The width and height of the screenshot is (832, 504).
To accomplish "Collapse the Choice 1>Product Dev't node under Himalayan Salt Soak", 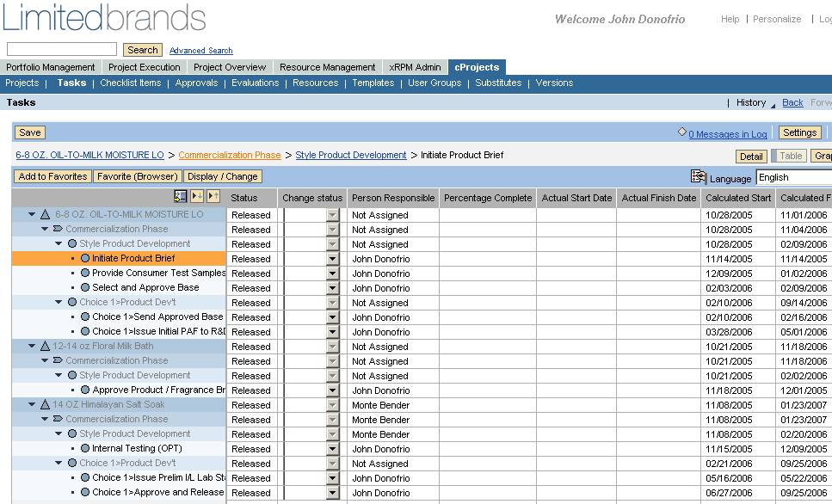I will pyautogui.click(x=59, y=464).
